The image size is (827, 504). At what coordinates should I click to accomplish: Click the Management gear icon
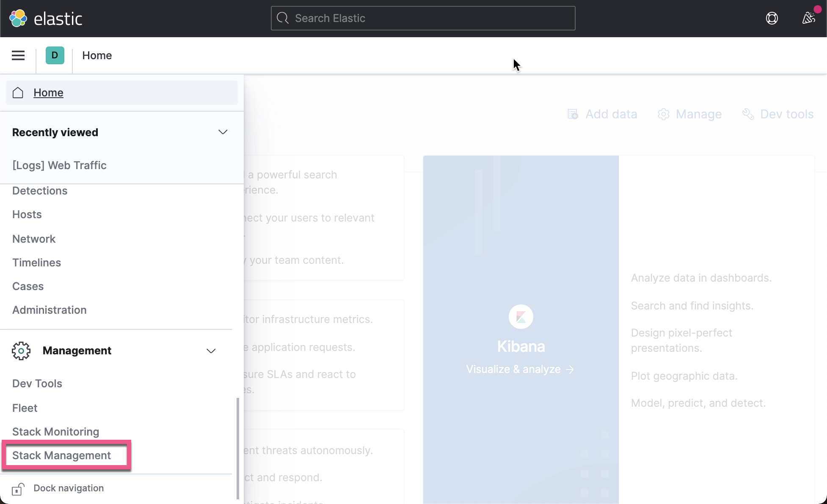21,351
